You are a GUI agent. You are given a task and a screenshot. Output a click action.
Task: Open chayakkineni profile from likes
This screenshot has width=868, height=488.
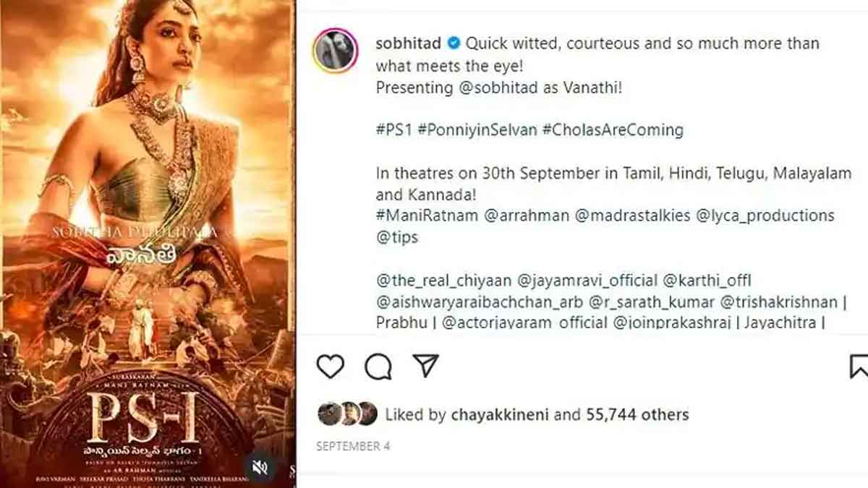pyautogui.click(x=501, y=414)
